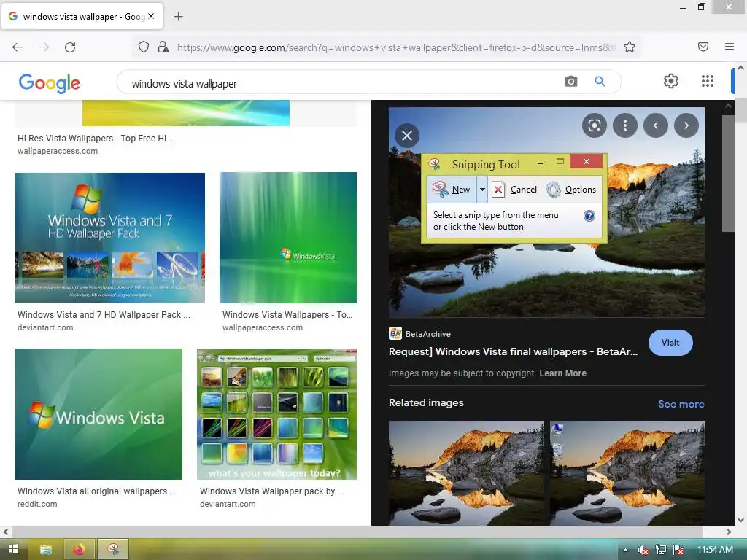The image size is (747, 560).
Task: Open Windows Vista and 7 HD Wallpaper Pack thumbnail
Action: [x=109, y=237]
